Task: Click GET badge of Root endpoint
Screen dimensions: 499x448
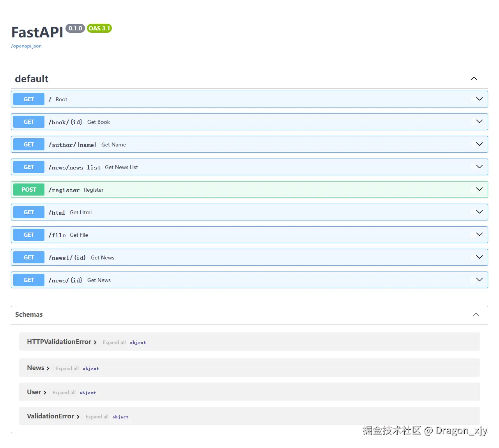Action: [x=29, y=99]
